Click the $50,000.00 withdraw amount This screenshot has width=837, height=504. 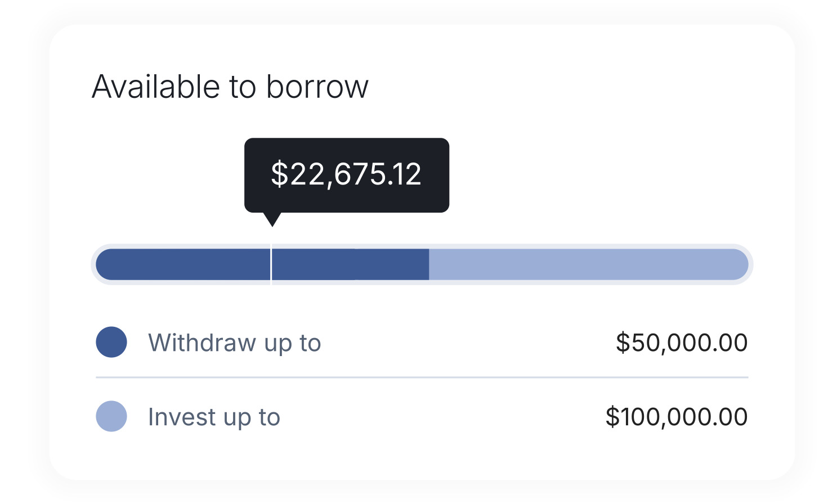point(682,343)
